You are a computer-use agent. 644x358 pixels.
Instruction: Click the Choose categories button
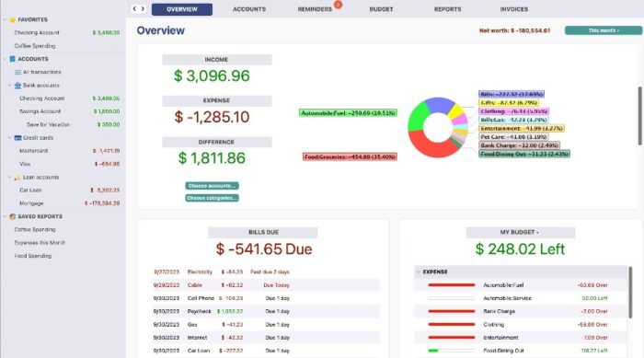tap(212, 198)
